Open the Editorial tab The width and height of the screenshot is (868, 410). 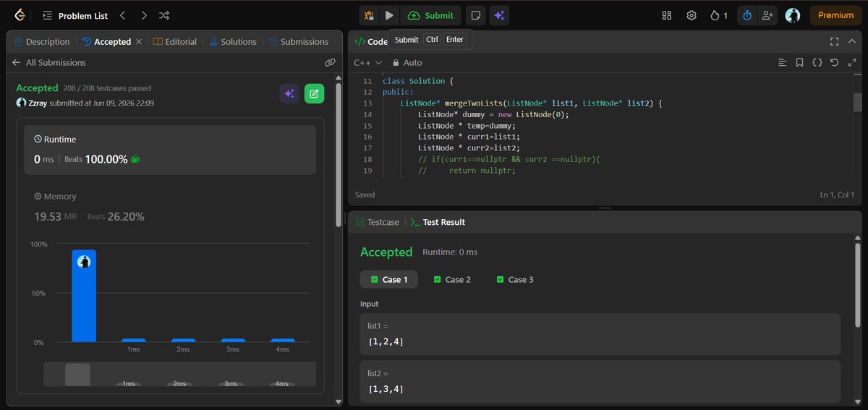tap(175, 42)
